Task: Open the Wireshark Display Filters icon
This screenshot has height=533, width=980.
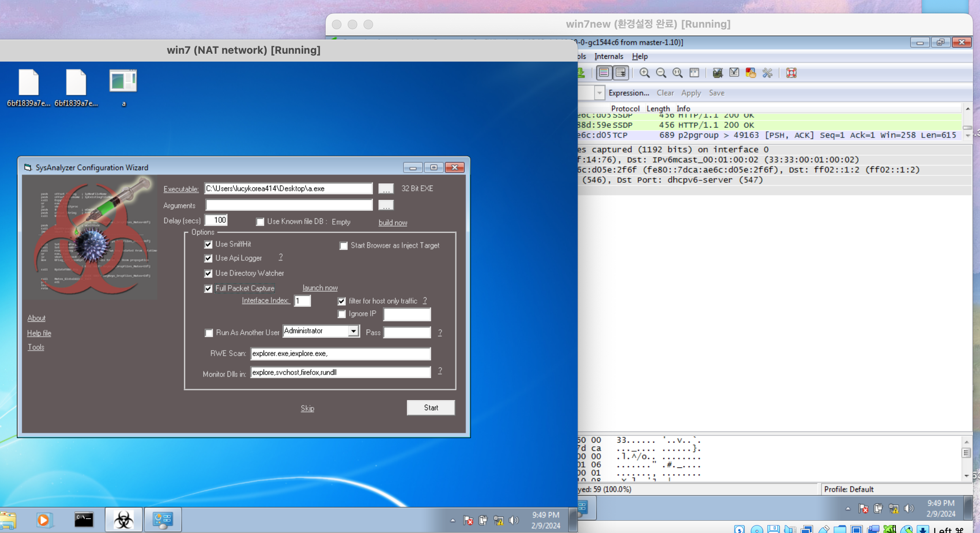Action: pos(734,73)
